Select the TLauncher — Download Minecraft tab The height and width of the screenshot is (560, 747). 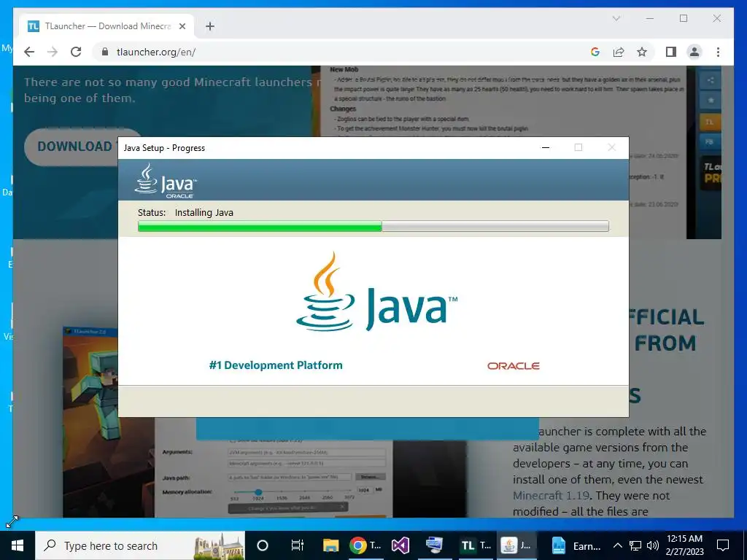coord(107,26)
